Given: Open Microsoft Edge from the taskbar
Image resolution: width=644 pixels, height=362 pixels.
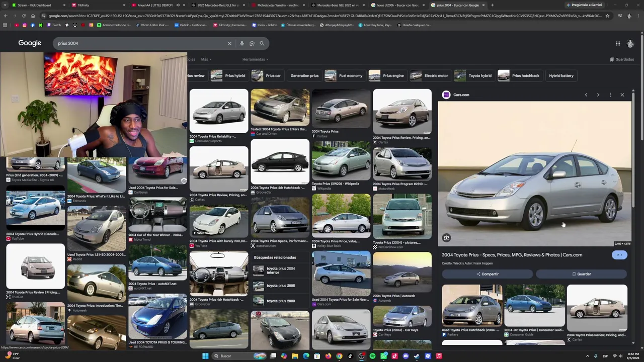Looking at the screenshot, I should (306, 356).
